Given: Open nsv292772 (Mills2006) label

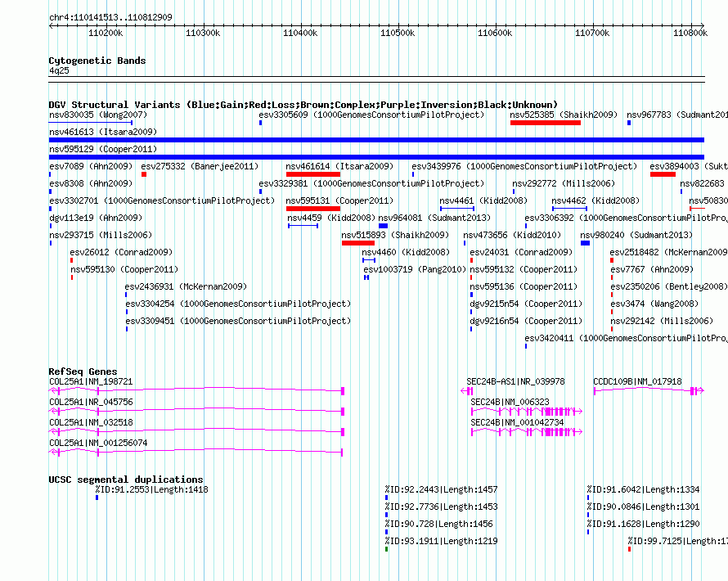Looking at the screenshot, I should [x=564, y=183].
